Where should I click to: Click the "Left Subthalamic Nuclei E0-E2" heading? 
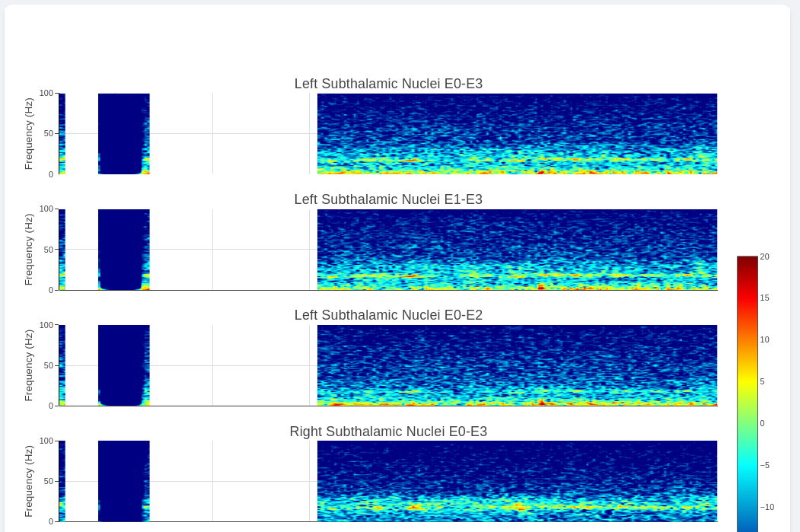tap(388, 315)
